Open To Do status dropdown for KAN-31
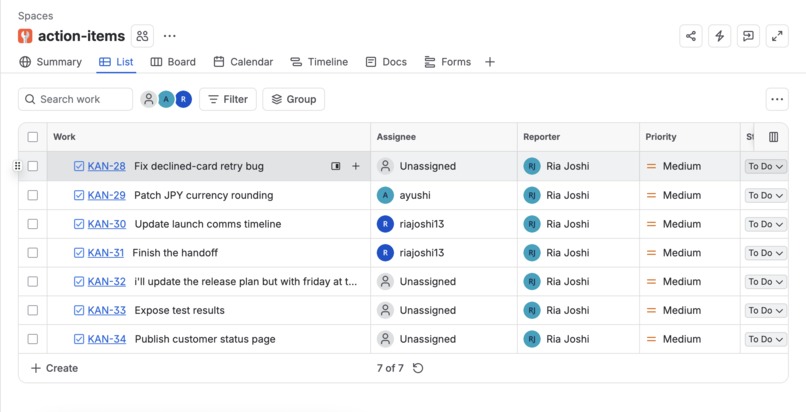 (766, 253)
